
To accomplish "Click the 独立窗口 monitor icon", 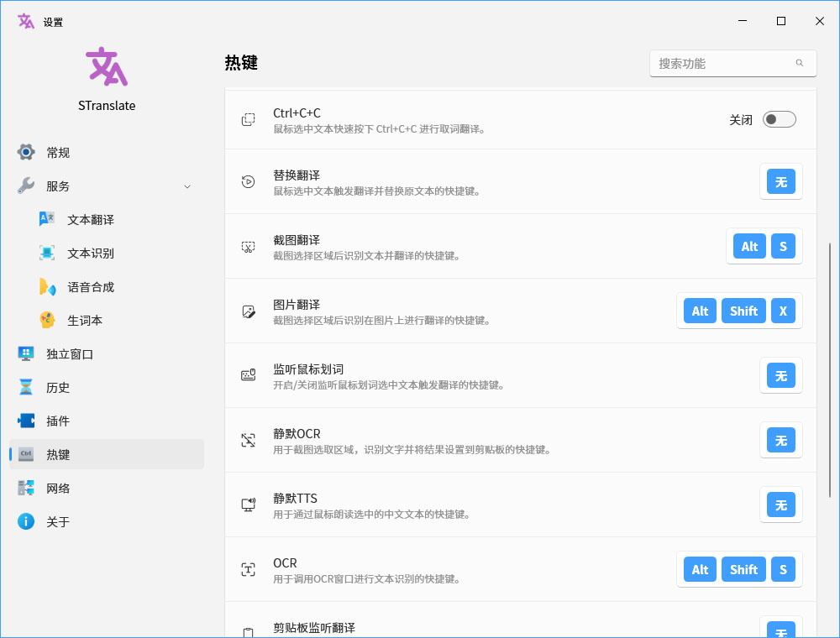I will coord(26,353).
